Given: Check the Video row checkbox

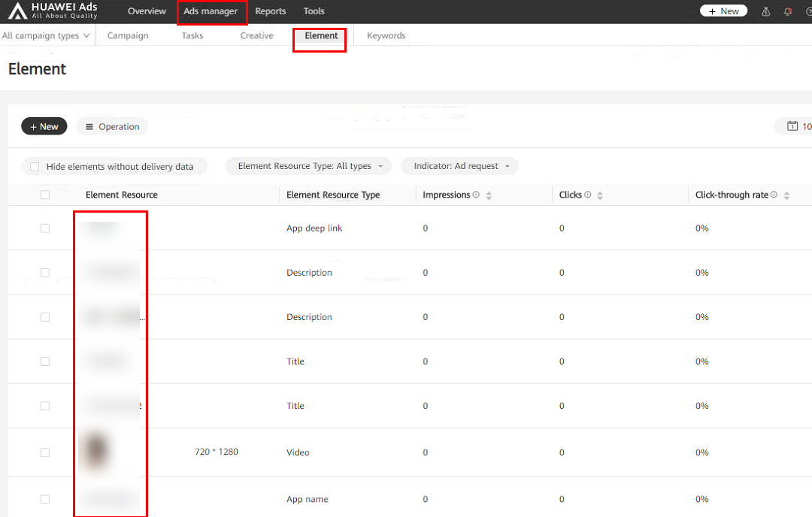Looking at the screenshot, I should (x=45, y=452).
